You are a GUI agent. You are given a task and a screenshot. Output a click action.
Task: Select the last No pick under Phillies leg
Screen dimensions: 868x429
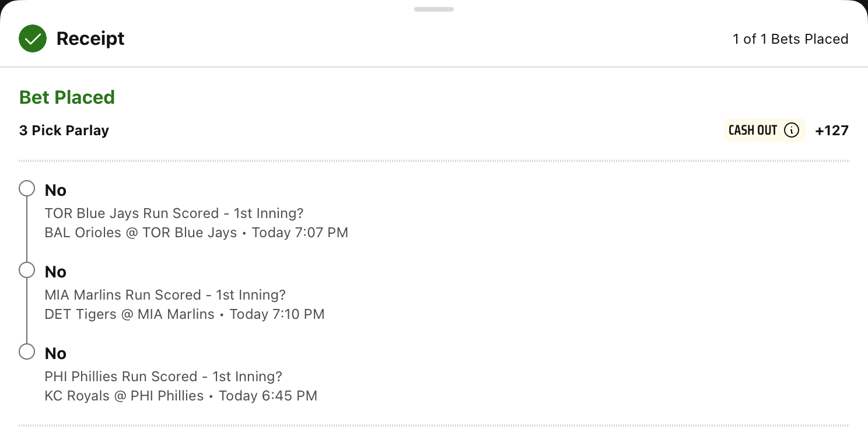56,353
